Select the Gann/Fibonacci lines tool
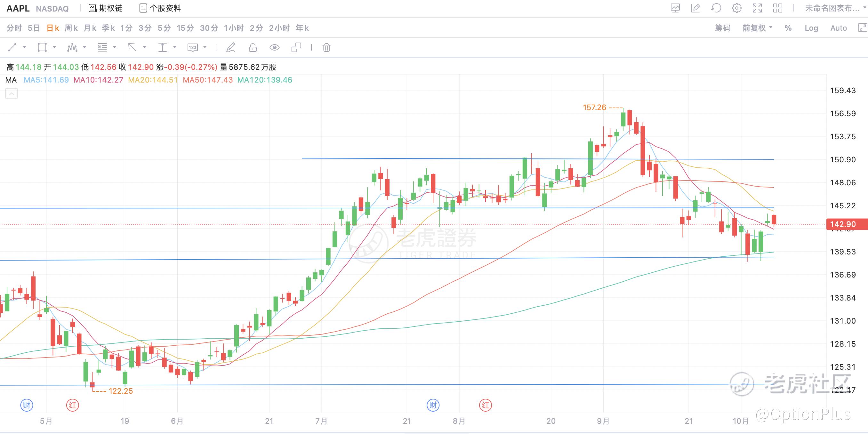Screen dimensions: 868x434 (102, 47)
